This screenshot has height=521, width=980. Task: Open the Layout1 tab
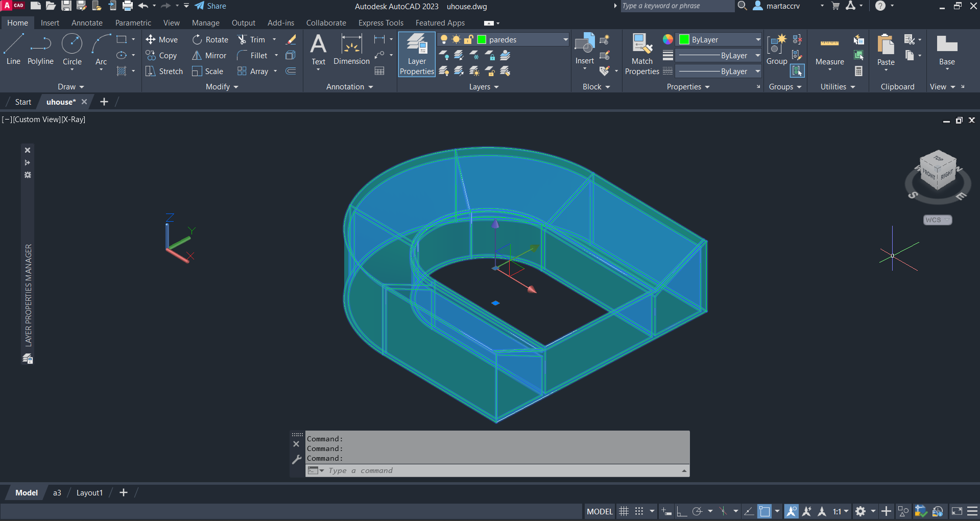click(89, 493)
